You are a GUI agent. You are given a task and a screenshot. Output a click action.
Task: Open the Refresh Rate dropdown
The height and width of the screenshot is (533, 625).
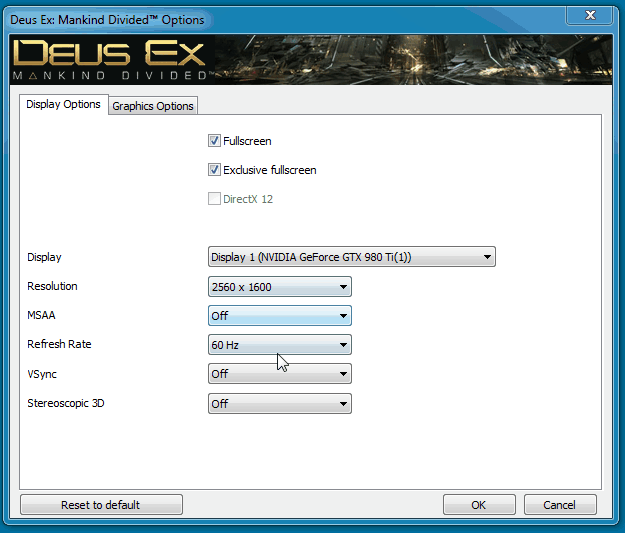pyautogui.click(x=280, y=345)
